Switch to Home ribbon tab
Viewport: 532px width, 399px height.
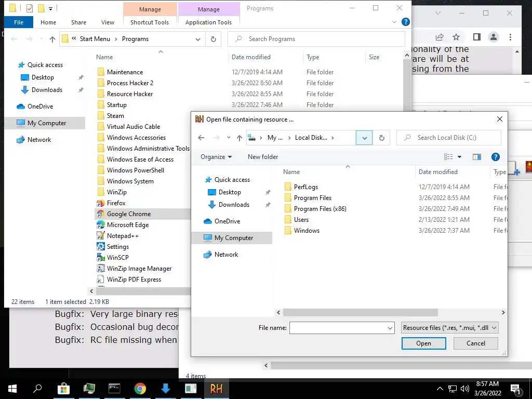(48, 22)
